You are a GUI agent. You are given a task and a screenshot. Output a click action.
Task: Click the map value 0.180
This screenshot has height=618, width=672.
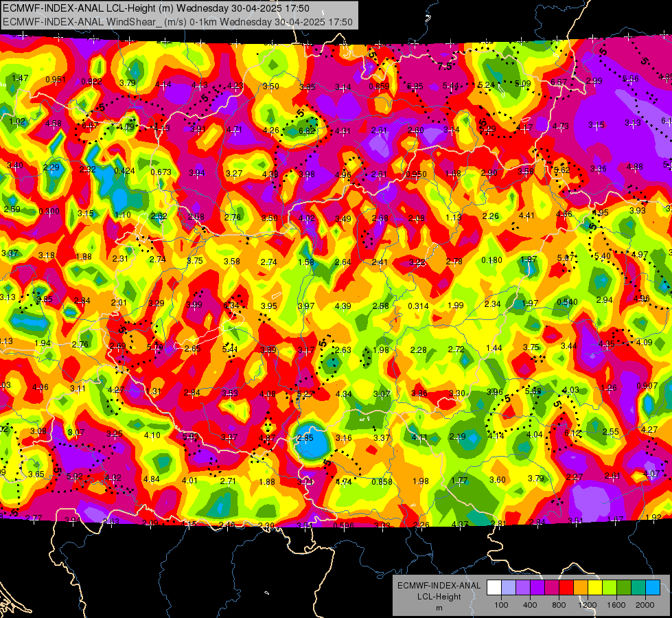(491, 260)
